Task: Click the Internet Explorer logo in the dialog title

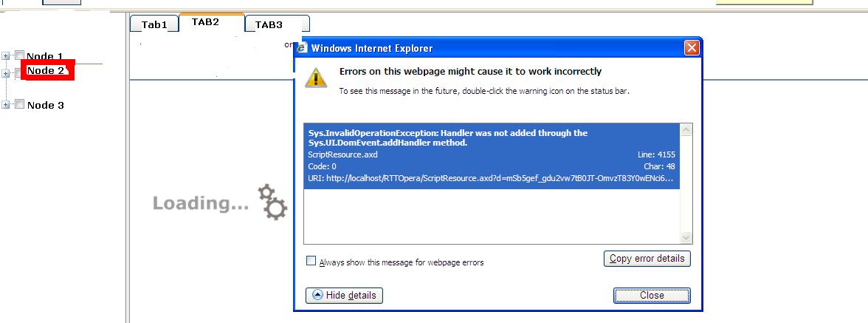Action: [x=303, y=48]
